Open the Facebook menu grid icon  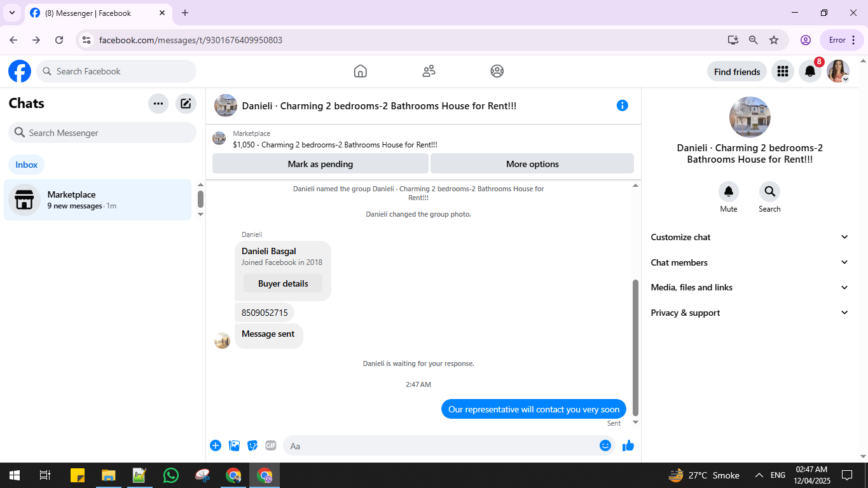click(x=783, y=72)
